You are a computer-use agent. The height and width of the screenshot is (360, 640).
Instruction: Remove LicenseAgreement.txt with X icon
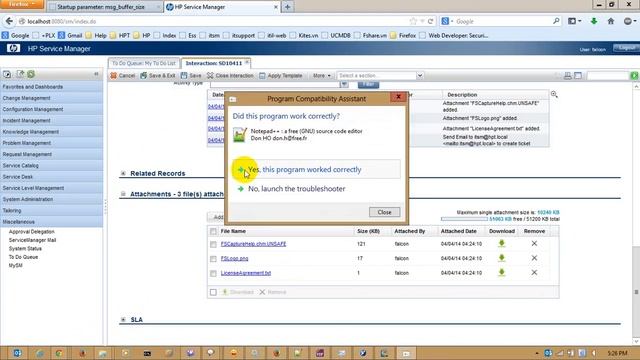[x=534, y=273]
